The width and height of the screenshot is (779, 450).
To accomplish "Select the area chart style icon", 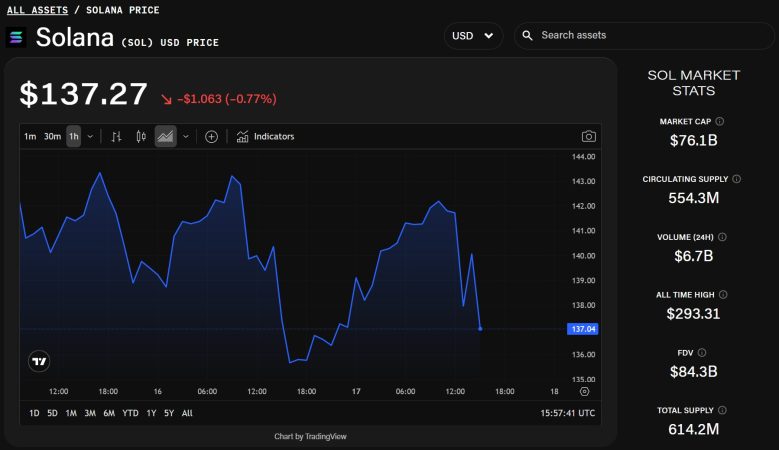I will 165,136.
